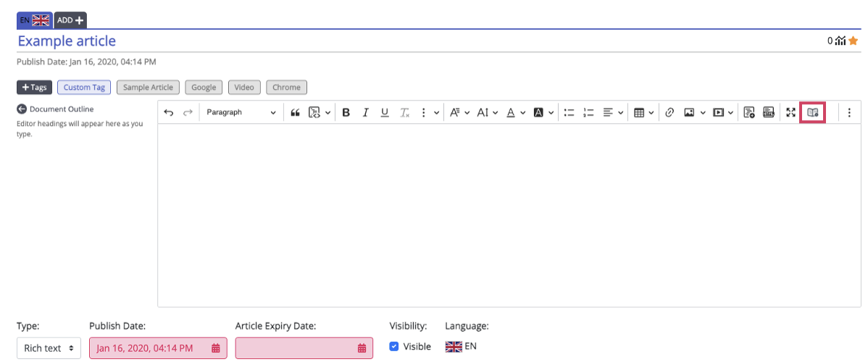Switch to the EN language tab

click(34, 20)
